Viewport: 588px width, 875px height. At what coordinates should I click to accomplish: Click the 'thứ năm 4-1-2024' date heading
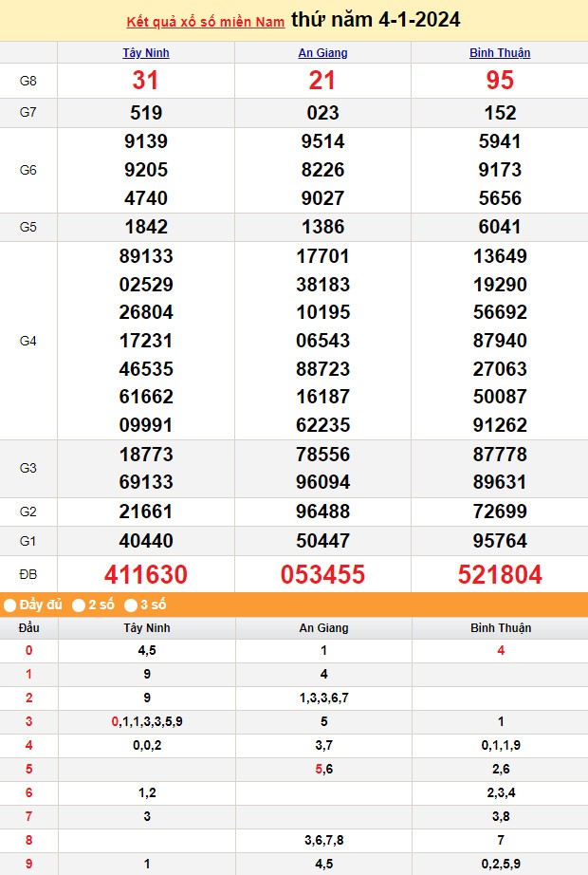pyautogui.click(x=376, y=20)
